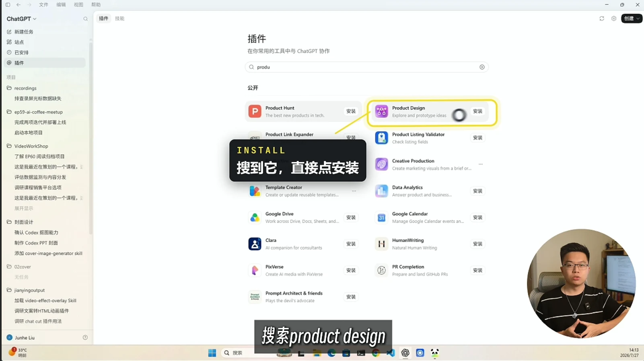Click the Google Calendar plugin icon

pos(381,217)
